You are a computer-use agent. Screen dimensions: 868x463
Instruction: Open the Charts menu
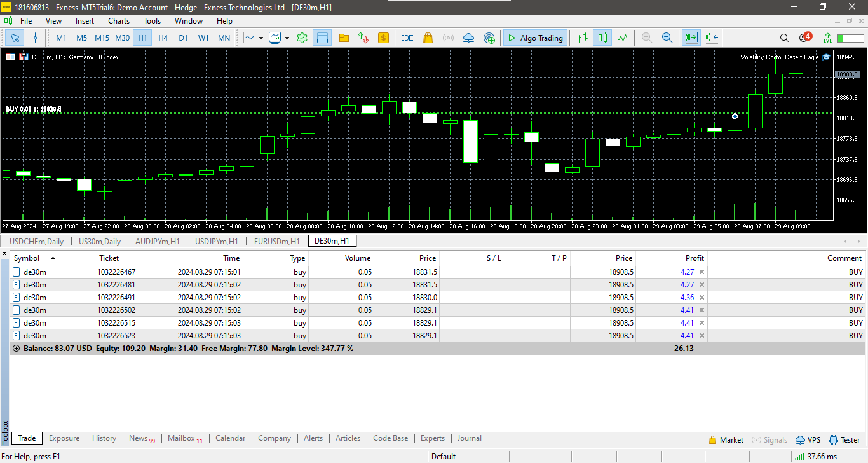[118, 21]
